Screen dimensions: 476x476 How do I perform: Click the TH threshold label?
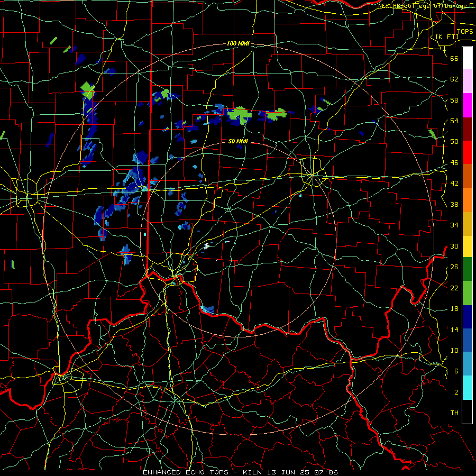pos(454,413)
